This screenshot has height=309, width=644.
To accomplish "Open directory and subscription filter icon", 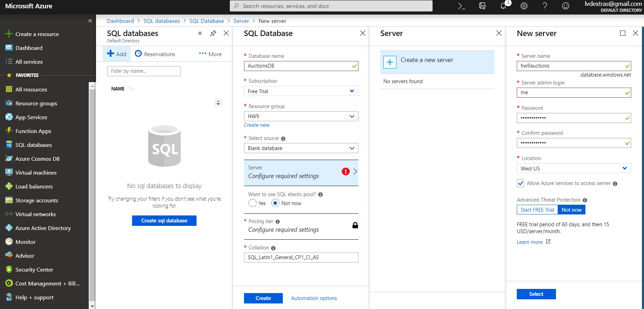I will [x=482, y=6].
